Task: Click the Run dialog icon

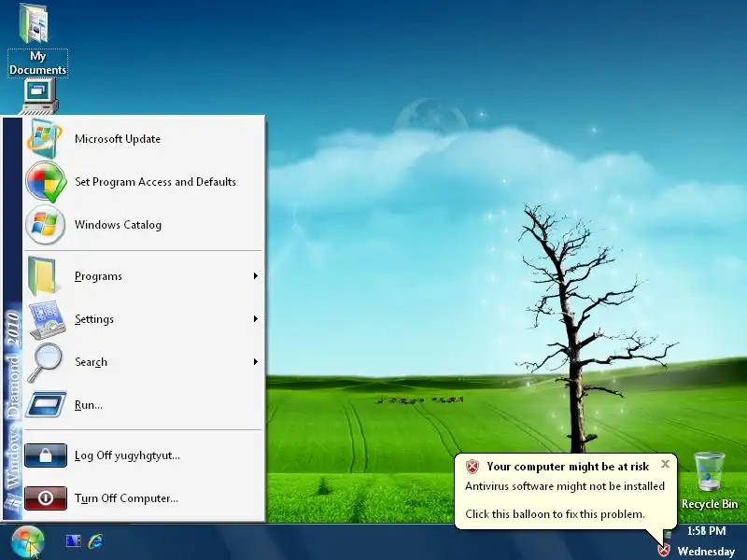Action: click(x=46, y=404)
